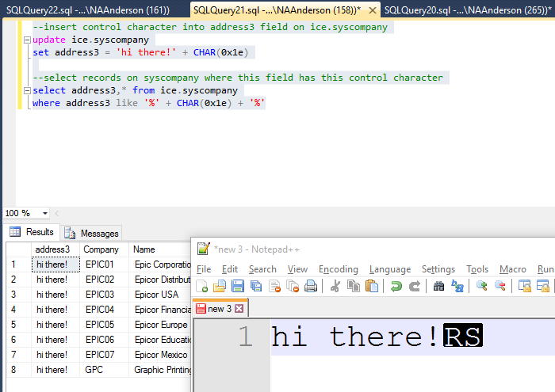Viewport: 555px width, 392px height.
Task: Pin the SQLQuery21.sql tab
Action: pos(372,10)
